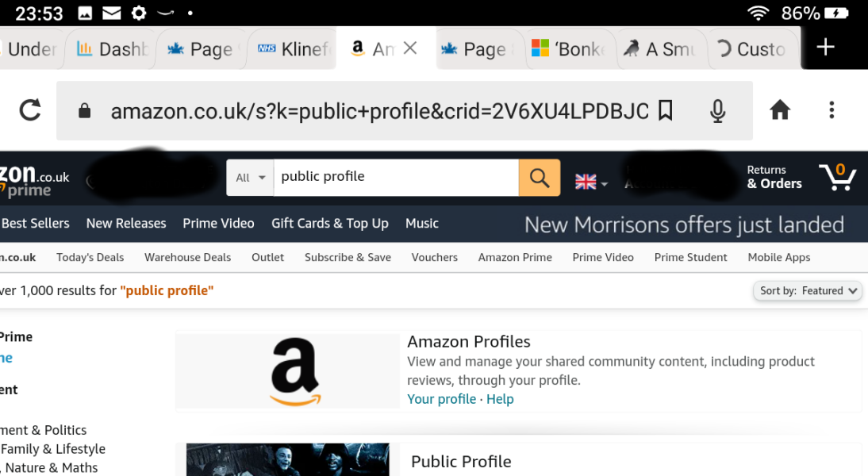
Task: Click the Amazon logo thumbnail in results
Action: coord(294,371)
